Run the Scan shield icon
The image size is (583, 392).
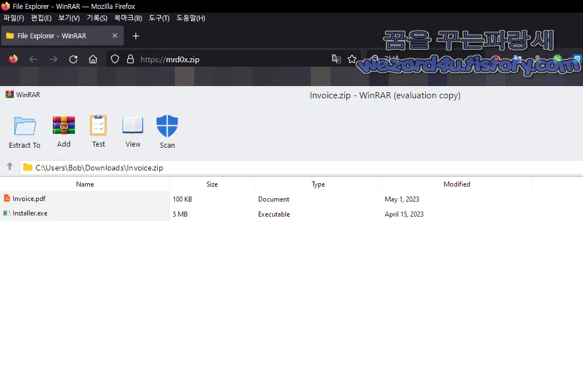(x=167, y=125)
